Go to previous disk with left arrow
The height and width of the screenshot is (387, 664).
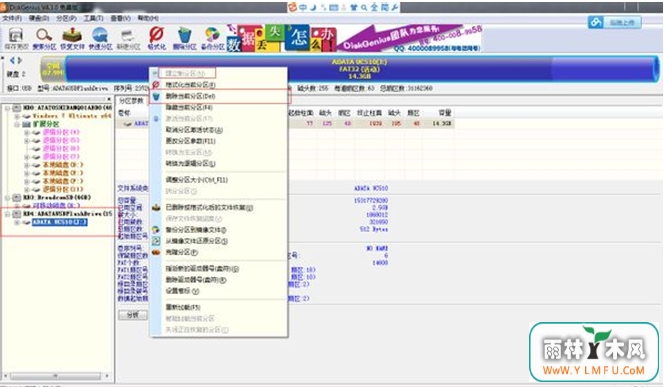[x=12, y=60]
